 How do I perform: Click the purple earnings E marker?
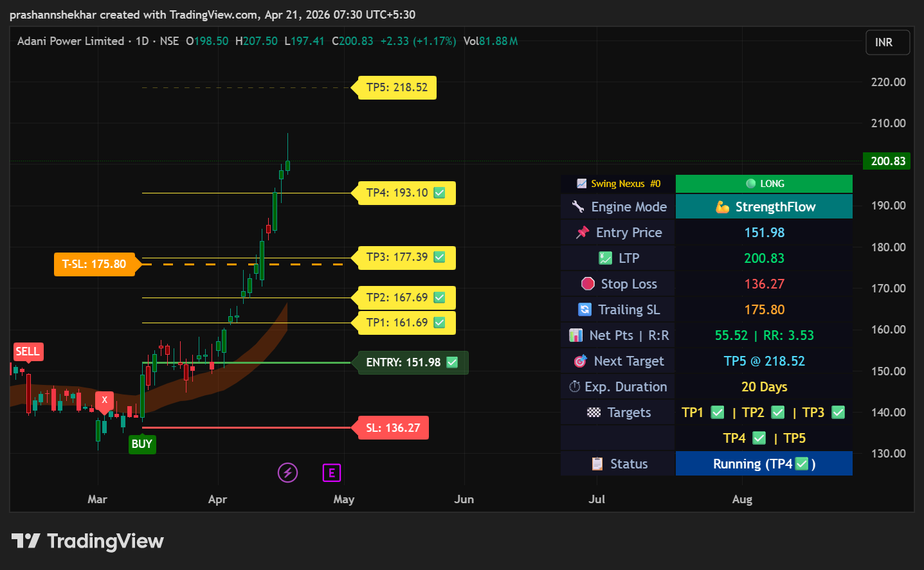pos(331,473)
